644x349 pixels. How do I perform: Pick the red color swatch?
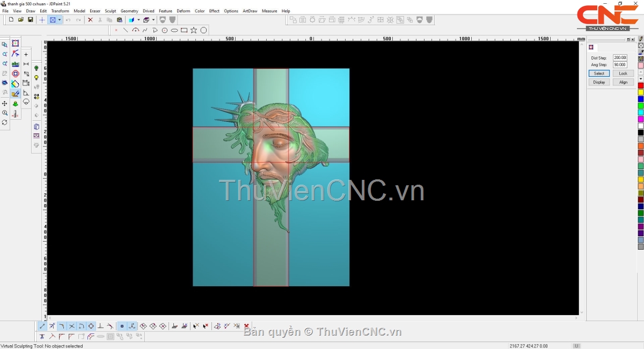(x=641, y=86)
